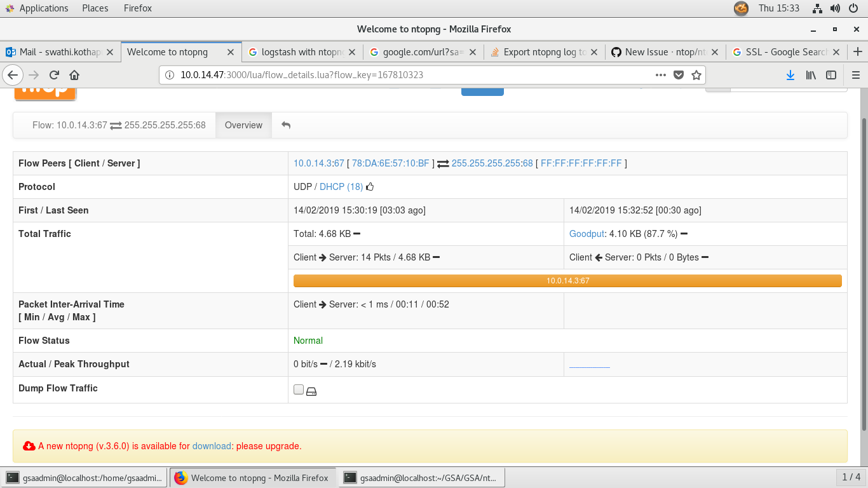Open the Firefox hamburger menu
The image size is (868, 488).
[x=855, y=74]
